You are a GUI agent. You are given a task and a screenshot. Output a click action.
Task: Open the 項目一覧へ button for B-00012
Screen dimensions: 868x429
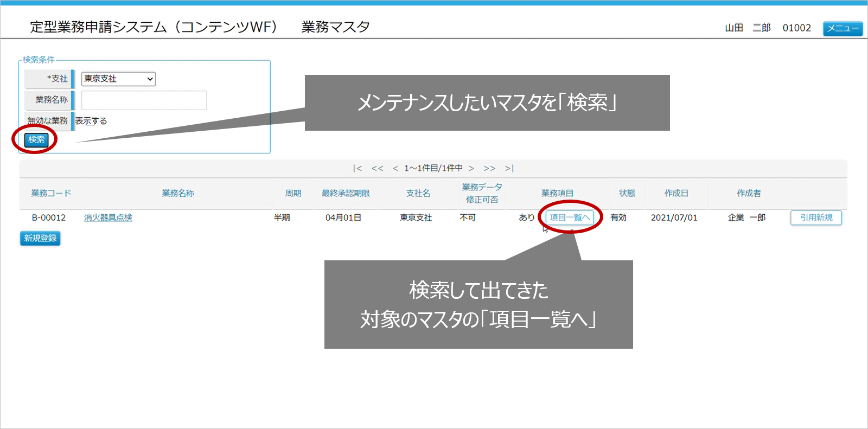569,217
